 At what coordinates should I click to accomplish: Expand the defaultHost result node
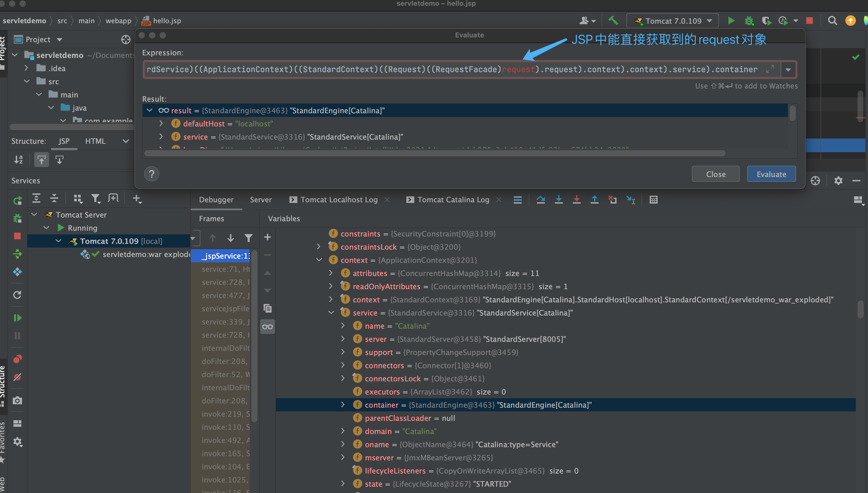(161, 124)
